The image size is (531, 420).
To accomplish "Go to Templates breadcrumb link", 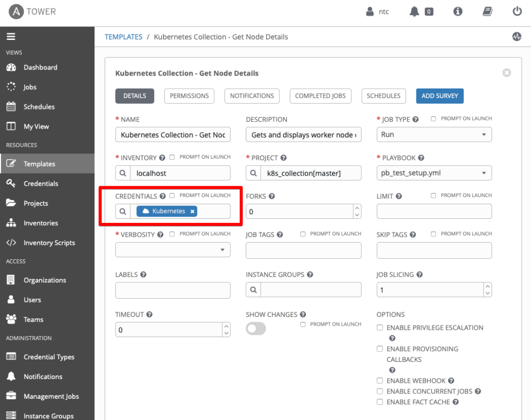I will (123, 37).
